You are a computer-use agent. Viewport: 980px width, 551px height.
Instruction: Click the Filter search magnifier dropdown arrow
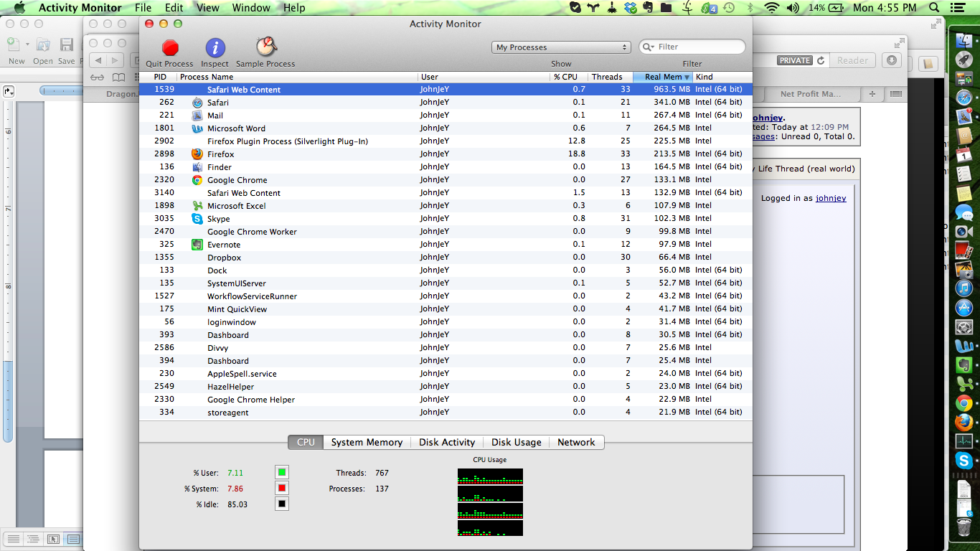[649, 47]
